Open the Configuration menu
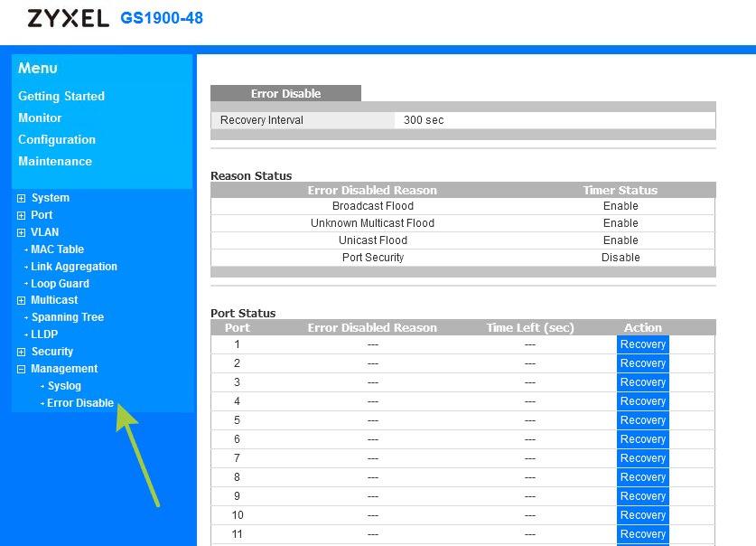 click(x=57, y=139)
